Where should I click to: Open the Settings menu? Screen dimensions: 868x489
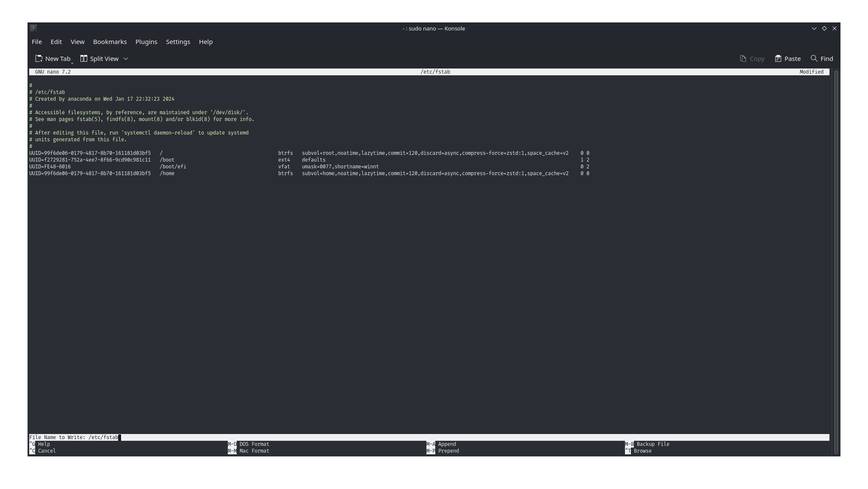178,42
